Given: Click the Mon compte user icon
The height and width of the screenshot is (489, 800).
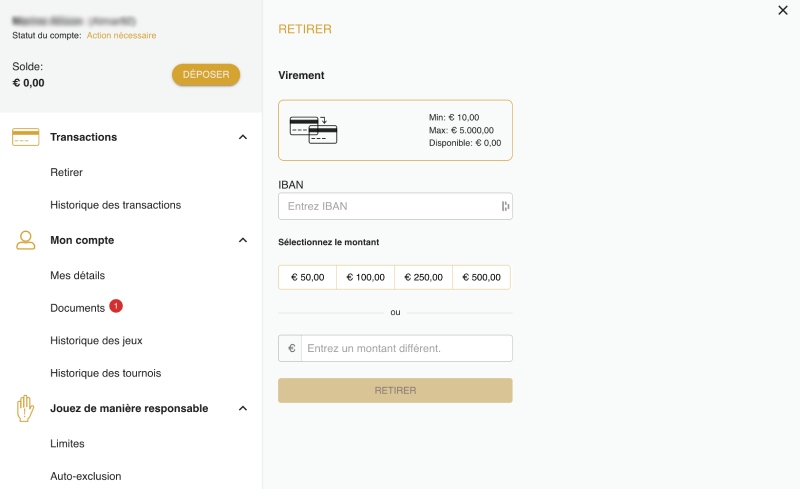Looking at the screenshot, I should pyautogui.click(x=26, y=240).
